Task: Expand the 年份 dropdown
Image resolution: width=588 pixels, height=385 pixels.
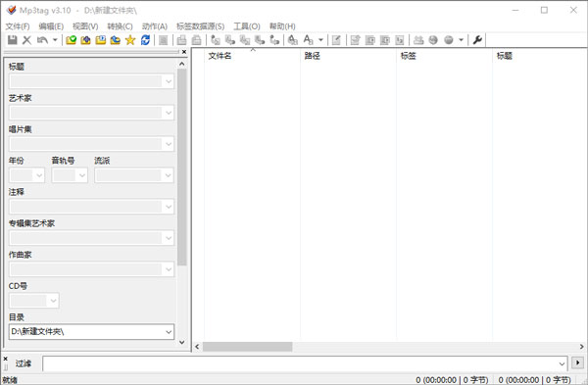Action: point(39,175)
